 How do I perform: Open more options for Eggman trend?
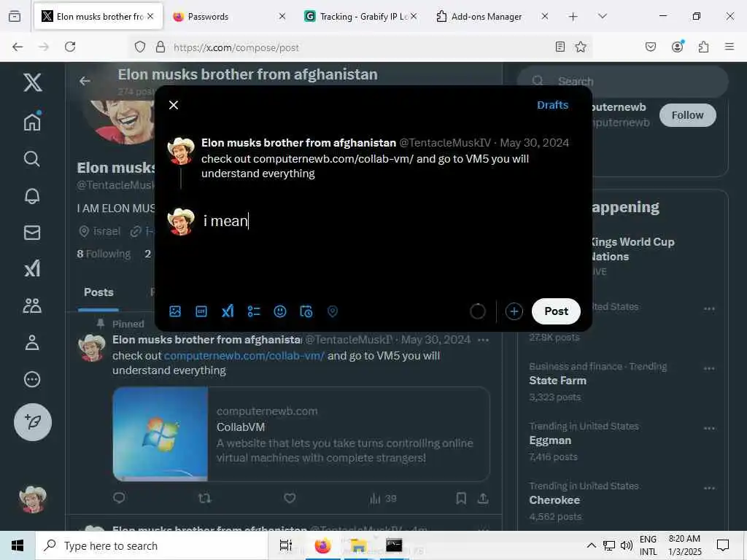(709, 428)
